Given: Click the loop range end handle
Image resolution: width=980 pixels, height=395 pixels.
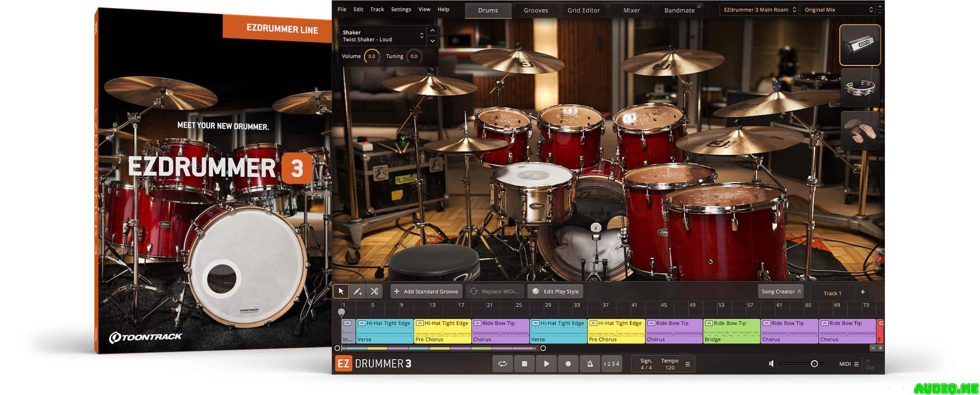Looking at the screenshot, I should [543, 348].
